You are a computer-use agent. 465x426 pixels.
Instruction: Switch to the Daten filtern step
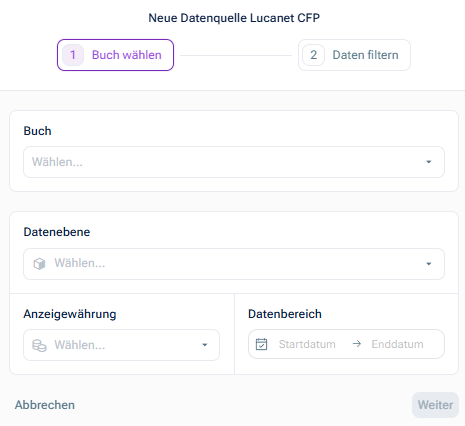coord(354,55)
